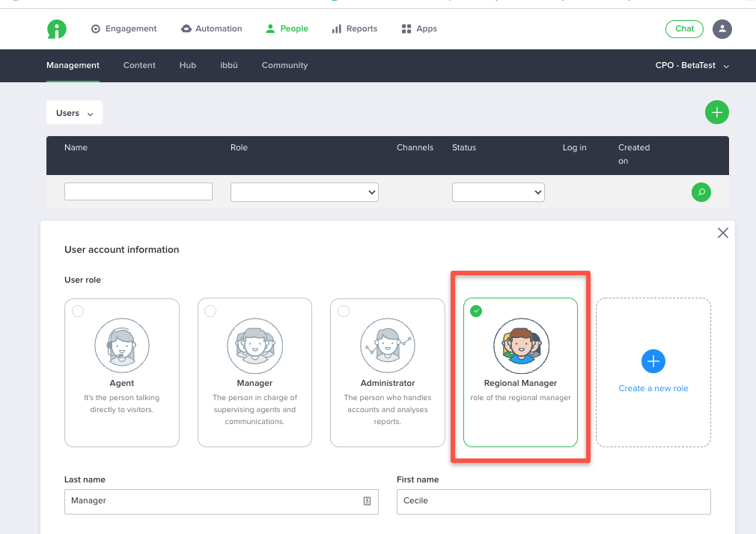The image size is (756, 534).
Task: Click the Log in column header
Action: [x=575, y=147]
